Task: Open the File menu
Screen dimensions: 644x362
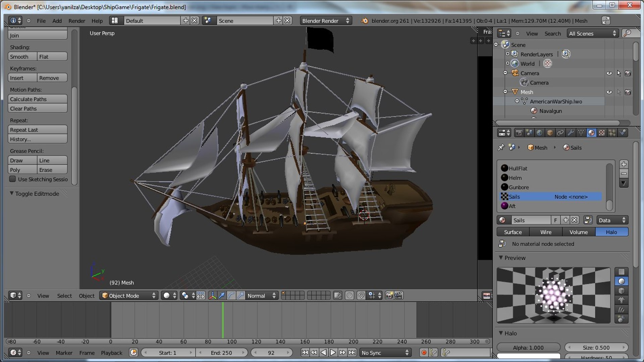Action: tap(41, 21)
